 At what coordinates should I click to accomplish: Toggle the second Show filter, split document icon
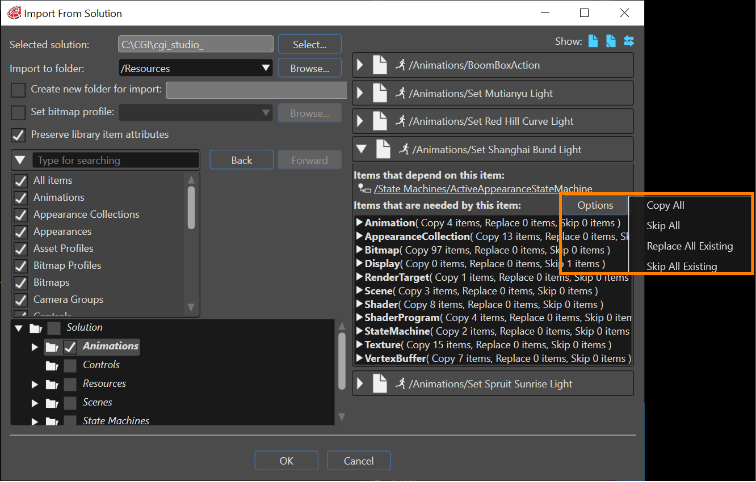(x=611, y=41)
